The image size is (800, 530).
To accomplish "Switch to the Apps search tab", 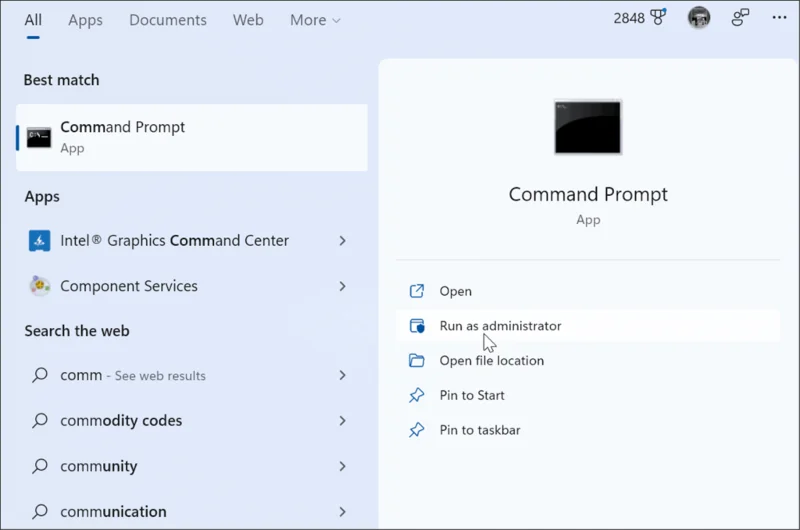I will [x=85, y=20].
